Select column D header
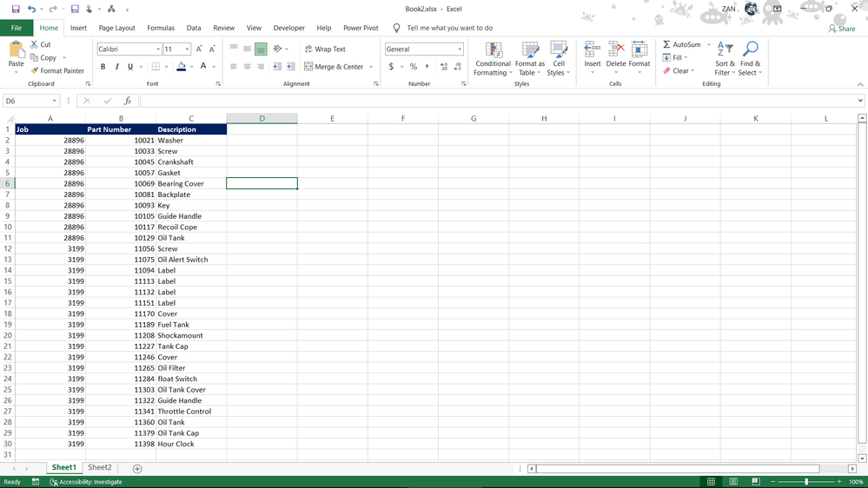Viewport: 868px width, 488px height. click(x=262, y=118)
